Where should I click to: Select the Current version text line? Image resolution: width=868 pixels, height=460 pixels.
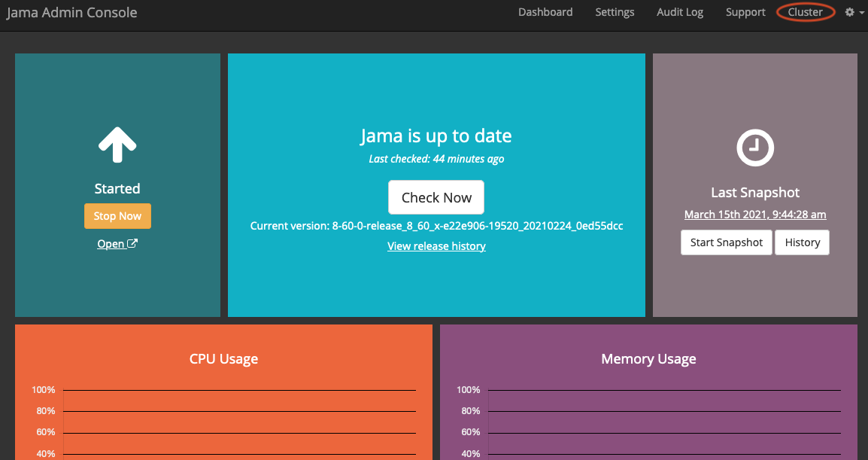click(436, 226)
